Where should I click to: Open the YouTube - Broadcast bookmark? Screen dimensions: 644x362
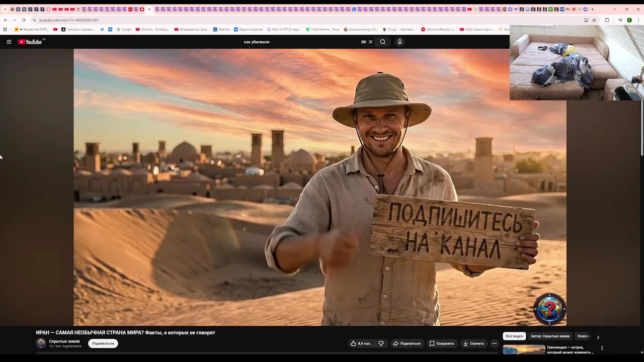[153, 29]
